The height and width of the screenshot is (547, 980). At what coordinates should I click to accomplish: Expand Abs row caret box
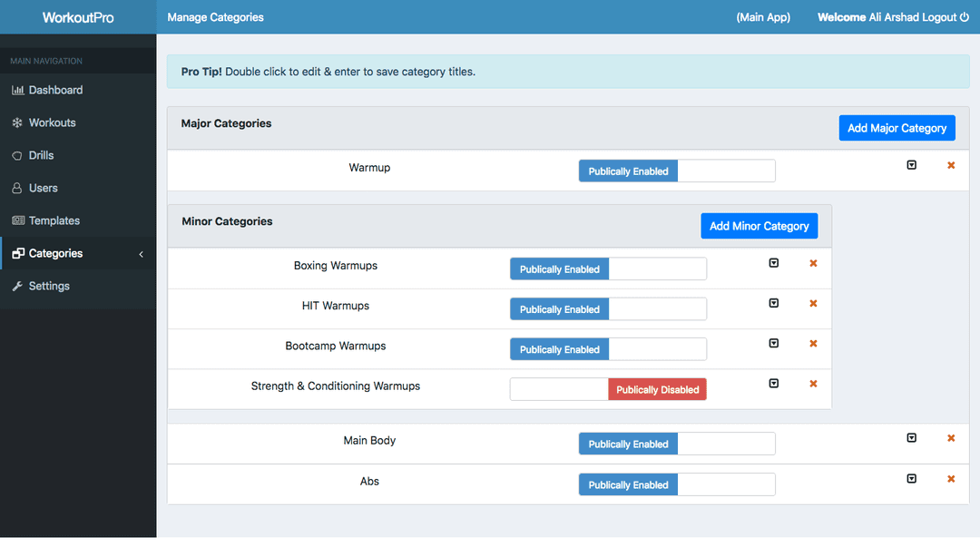pos(912,478)
